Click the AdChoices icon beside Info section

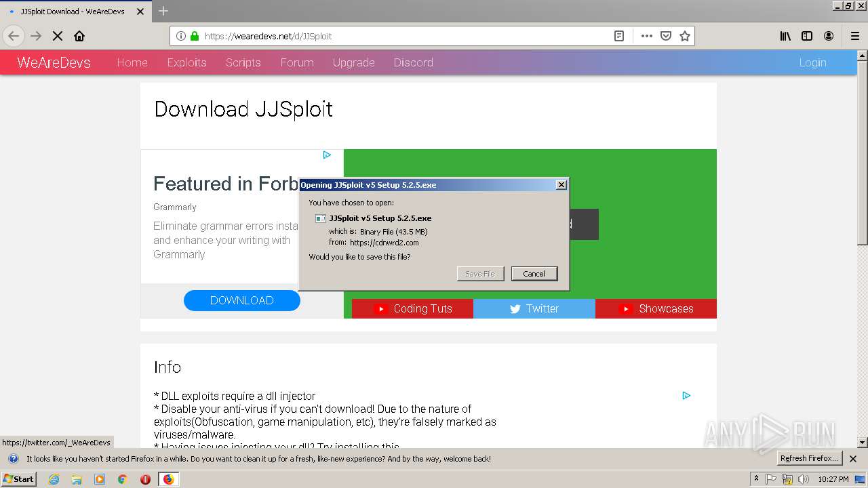(x=686, y=395)
